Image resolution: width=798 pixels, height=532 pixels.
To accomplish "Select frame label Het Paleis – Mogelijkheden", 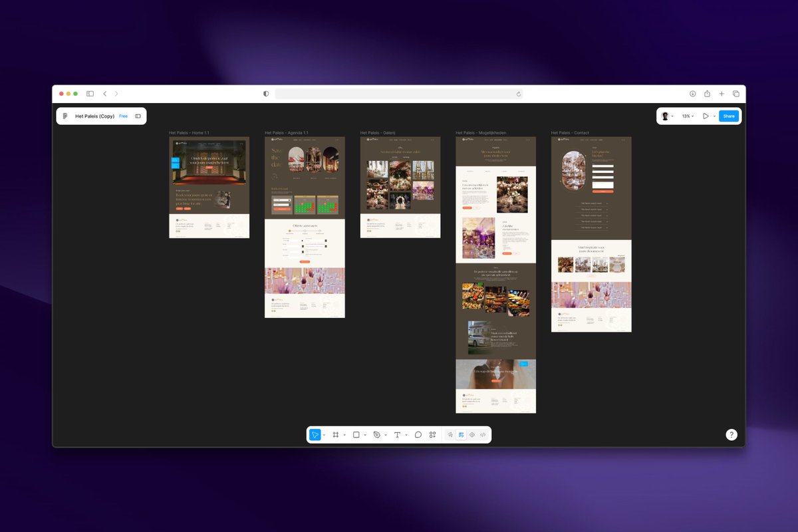I will click(x=481, y=133).
